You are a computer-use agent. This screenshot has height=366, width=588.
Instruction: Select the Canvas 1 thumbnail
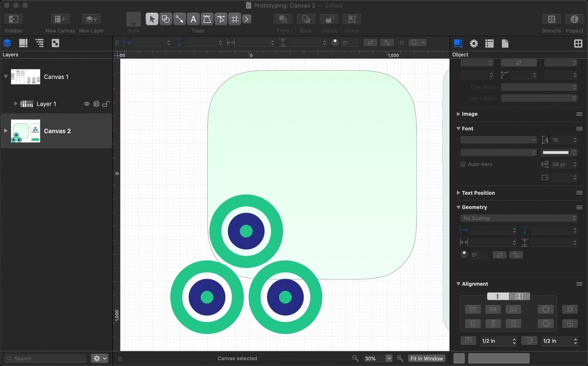(x=25, y=77)
